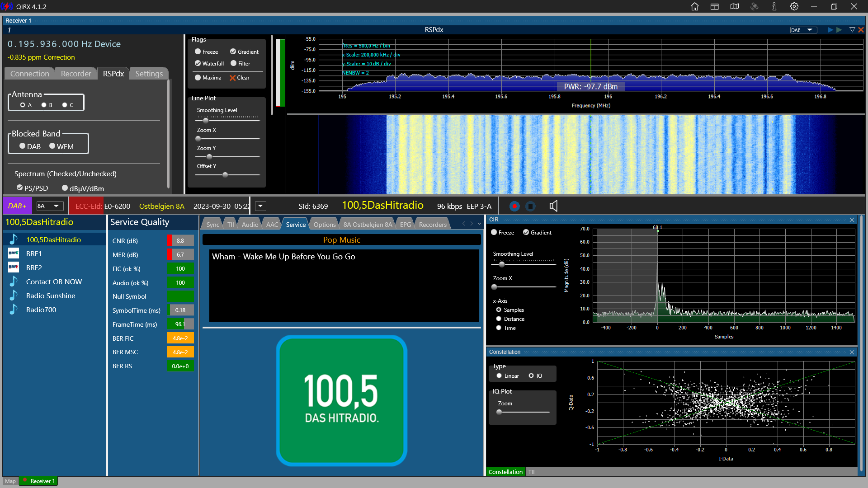Viewport: 868px width, 488px height.
Task: Toggle the Waterfall flag
Action: pos(198,63)
